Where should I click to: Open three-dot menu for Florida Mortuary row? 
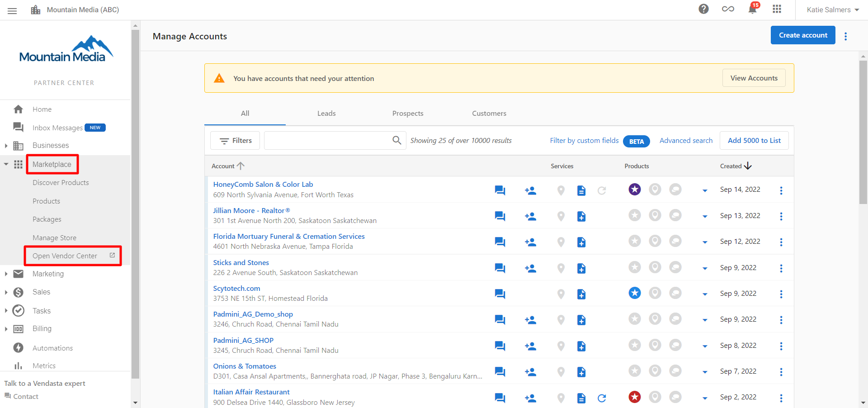click(781, 242)
